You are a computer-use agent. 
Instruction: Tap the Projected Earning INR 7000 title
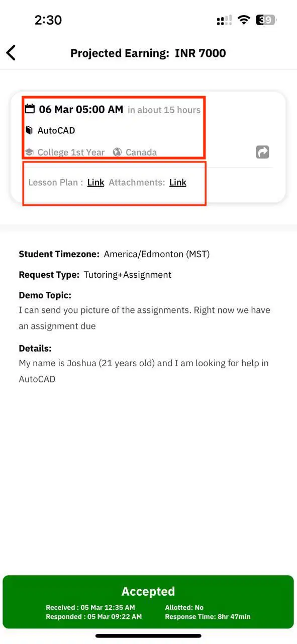[148, 53]
